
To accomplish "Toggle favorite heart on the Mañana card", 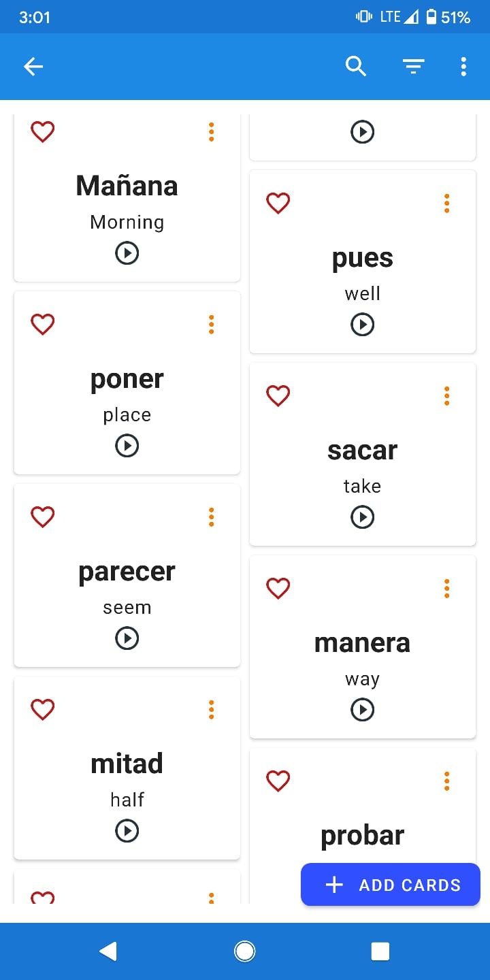I will coord(42,131).
